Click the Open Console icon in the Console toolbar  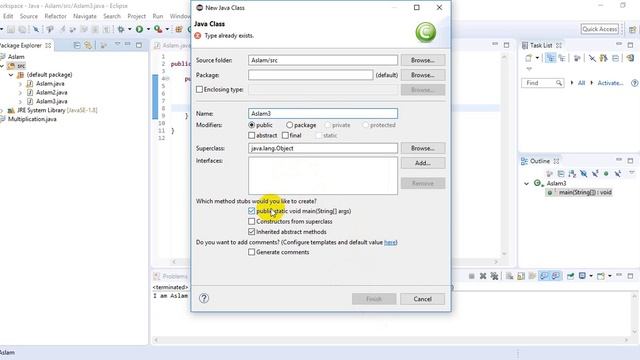tap(601, 276)
